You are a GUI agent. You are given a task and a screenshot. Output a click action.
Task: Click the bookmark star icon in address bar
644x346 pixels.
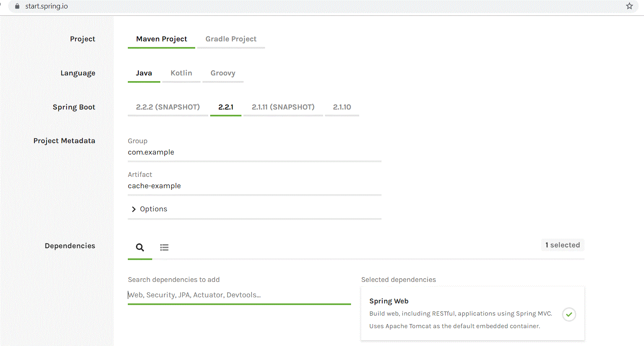pos(629,6)
